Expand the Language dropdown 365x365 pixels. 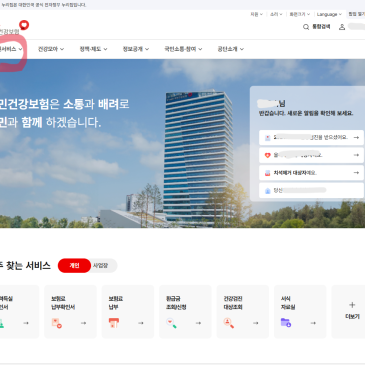(329, 14)
